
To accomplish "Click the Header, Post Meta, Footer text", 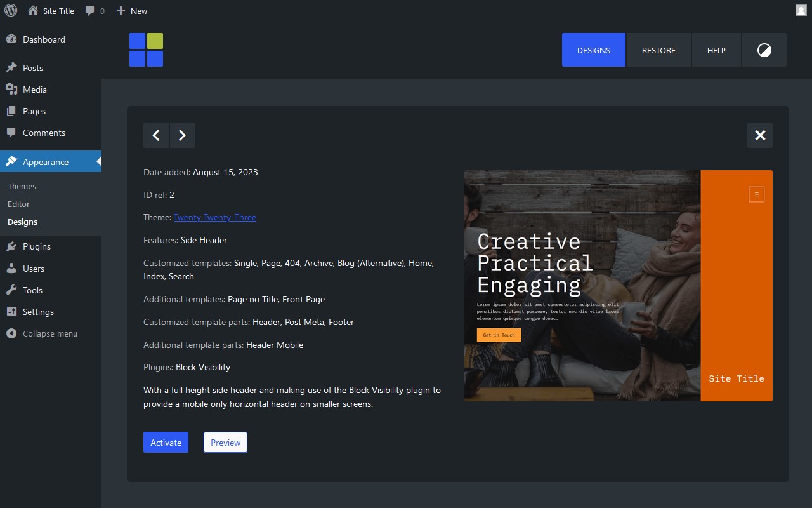I will pyautogui.click(x=303, y=322).
